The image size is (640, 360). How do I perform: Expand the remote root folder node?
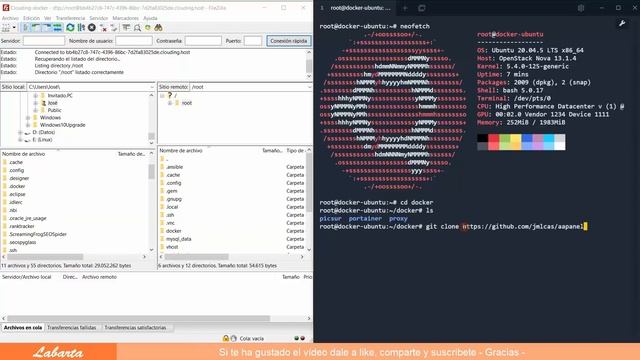[x=170, y=103]
